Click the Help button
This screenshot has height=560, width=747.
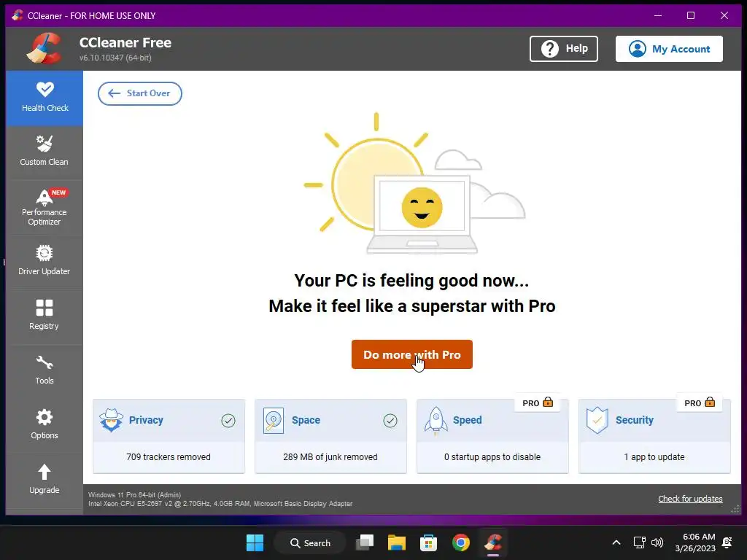click(x=564, y=49)
